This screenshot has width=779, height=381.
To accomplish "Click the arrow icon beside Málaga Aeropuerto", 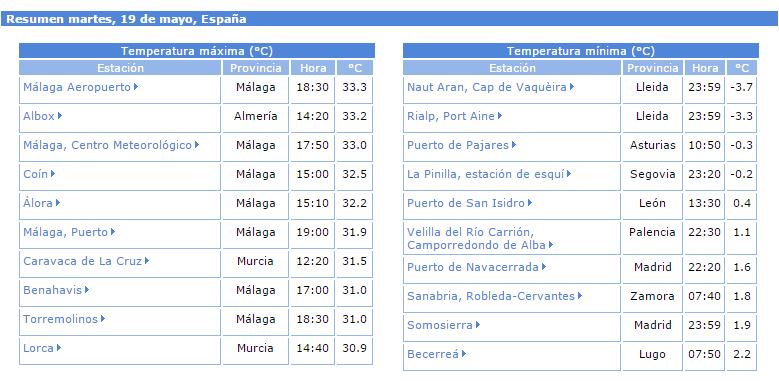I will 136,87.
